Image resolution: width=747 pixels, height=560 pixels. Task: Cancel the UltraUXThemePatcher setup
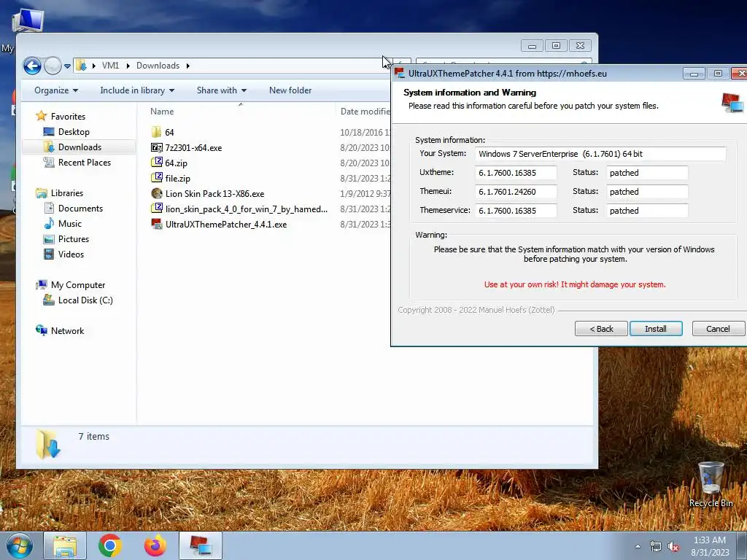click(x=718, y=329)
